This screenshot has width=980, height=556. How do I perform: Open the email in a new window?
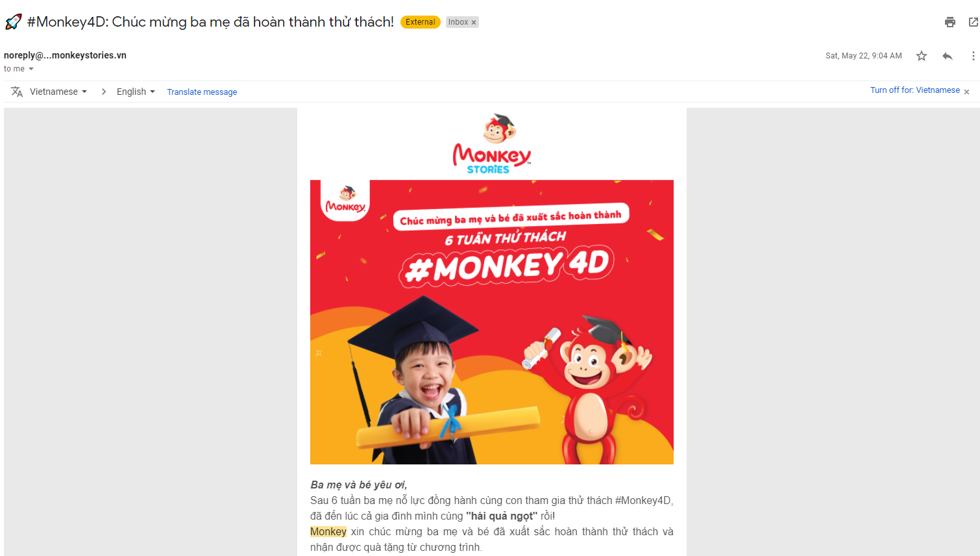click(973, 22)
